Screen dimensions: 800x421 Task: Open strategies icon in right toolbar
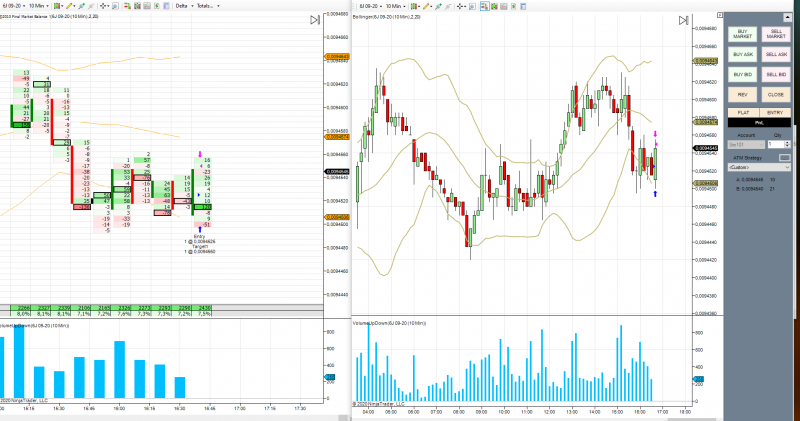pyautogui.click(x=513, y=6)
